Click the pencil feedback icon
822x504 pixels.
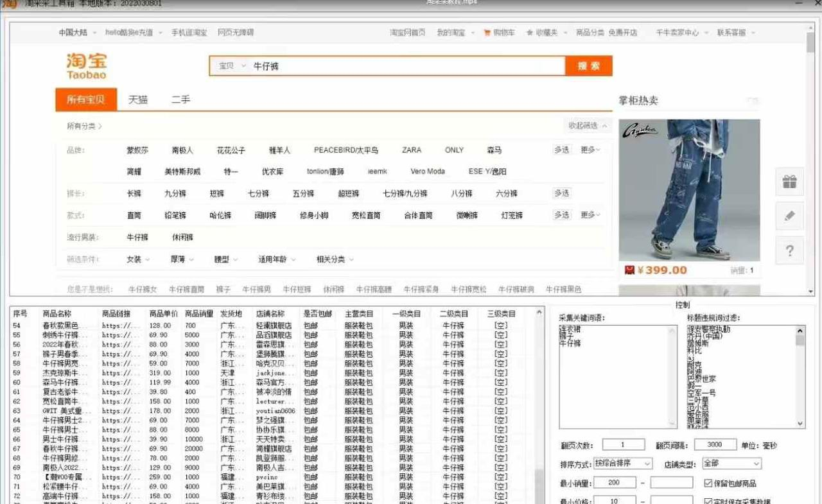pos(789,216)
